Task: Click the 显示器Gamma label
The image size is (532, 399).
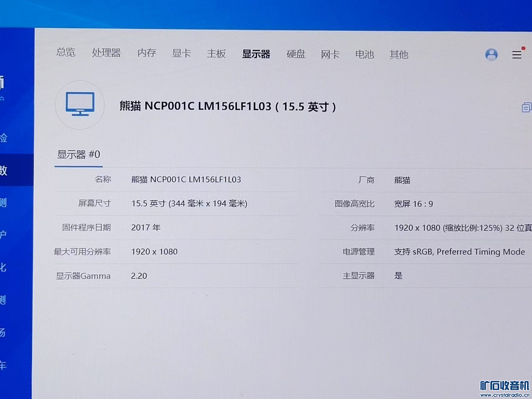Action: point(83,276)
